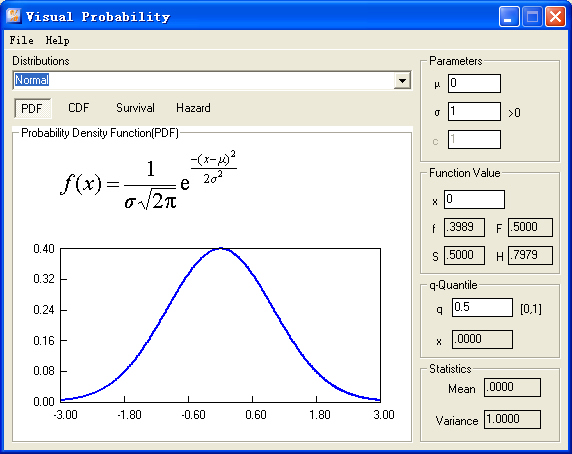Click the 0.60 x-axis label

(256, 415)
